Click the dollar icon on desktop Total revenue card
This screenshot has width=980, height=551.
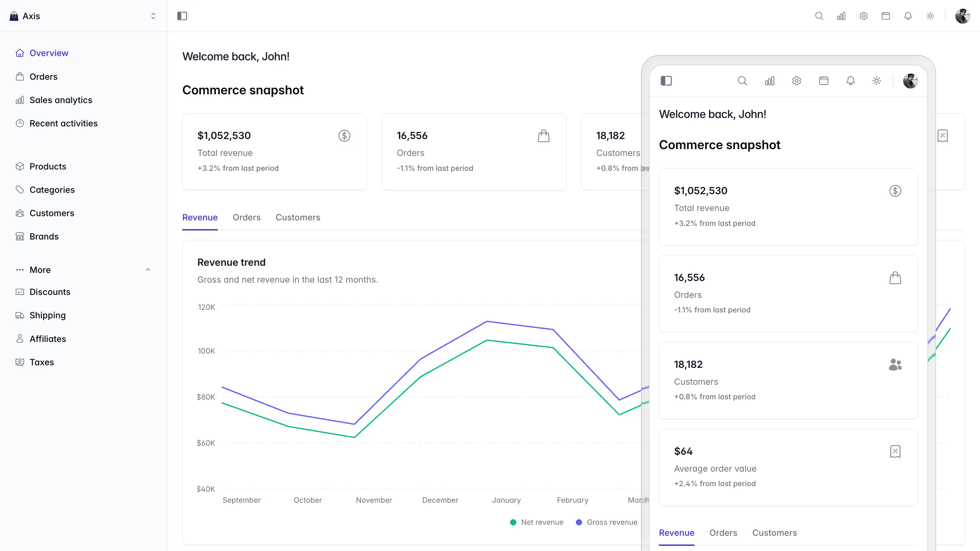[x=344, y=136]
